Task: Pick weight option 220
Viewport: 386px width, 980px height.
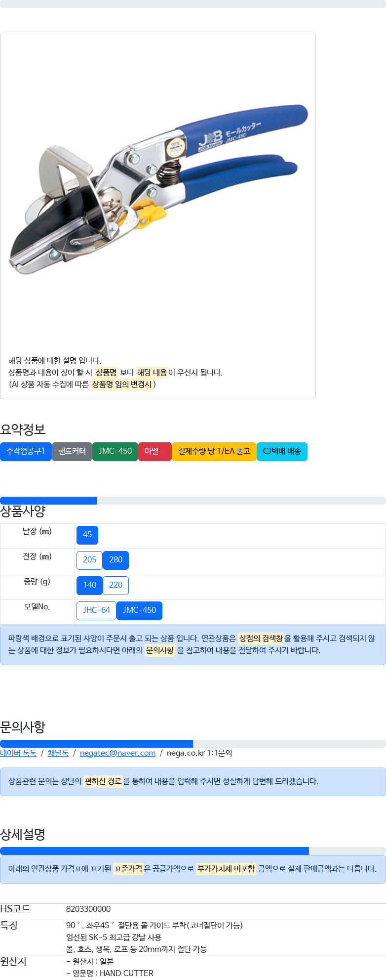Action: 116,585
